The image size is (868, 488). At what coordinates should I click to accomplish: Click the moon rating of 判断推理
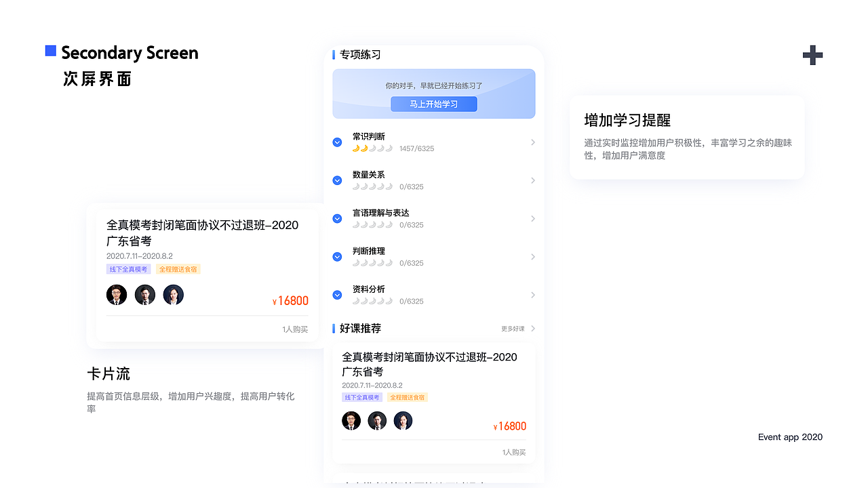coord(372,263)
